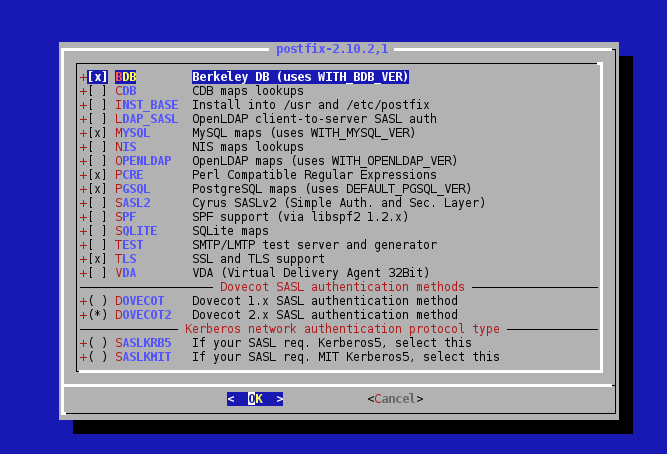The height and width of the screenshot is (454, 667).
Task: Select the DOVECOT radio option
Action: click(x=97, y=301)
